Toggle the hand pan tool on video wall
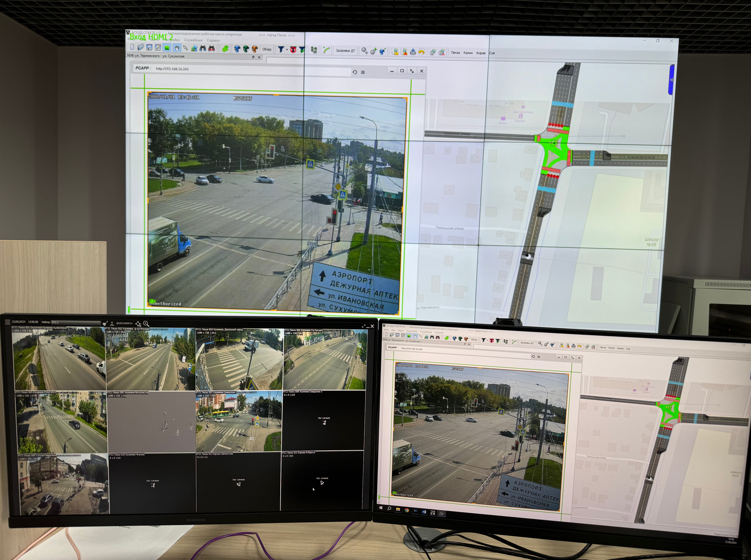This screenshot has height=560, width=751. tap(177, 48)
